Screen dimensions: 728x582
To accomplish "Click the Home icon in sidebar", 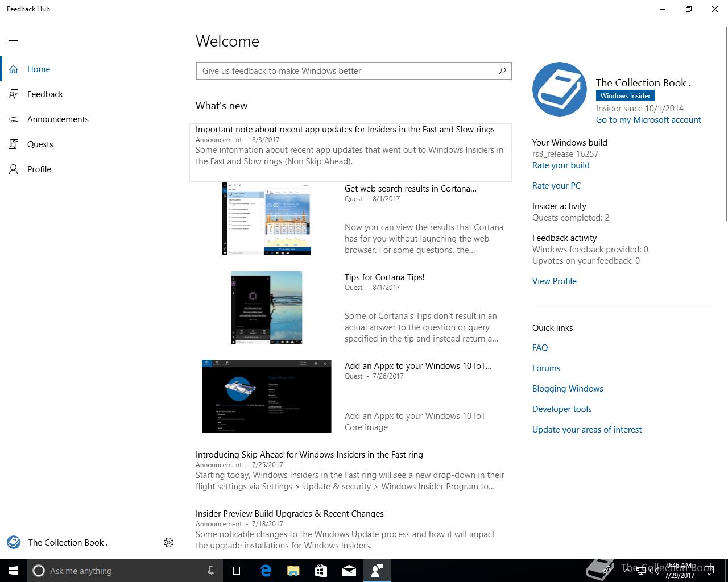I will pos(14,69).
